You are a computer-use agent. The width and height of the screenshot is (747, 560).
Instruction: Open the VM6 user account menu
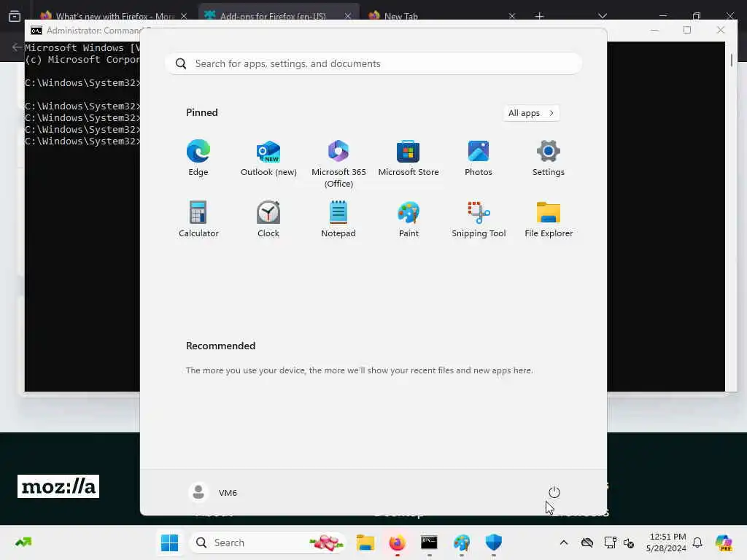(213, 492)
